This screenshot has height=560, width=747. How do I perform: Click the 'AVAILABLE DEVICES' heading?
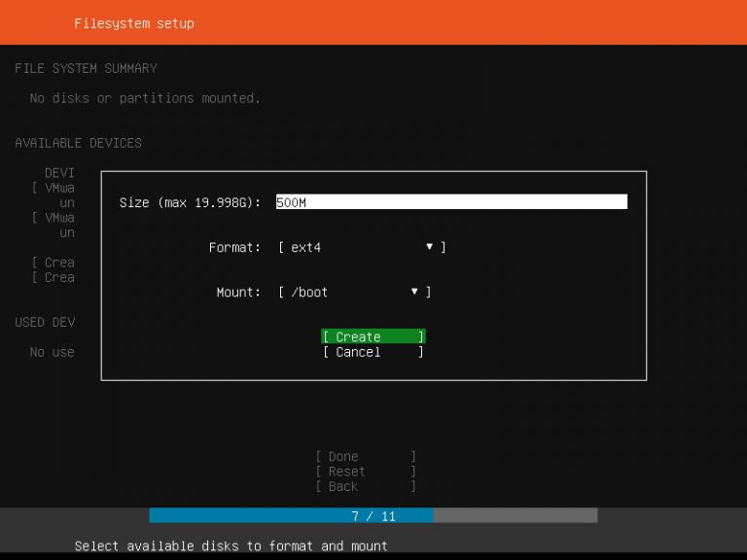pos(78,143)
